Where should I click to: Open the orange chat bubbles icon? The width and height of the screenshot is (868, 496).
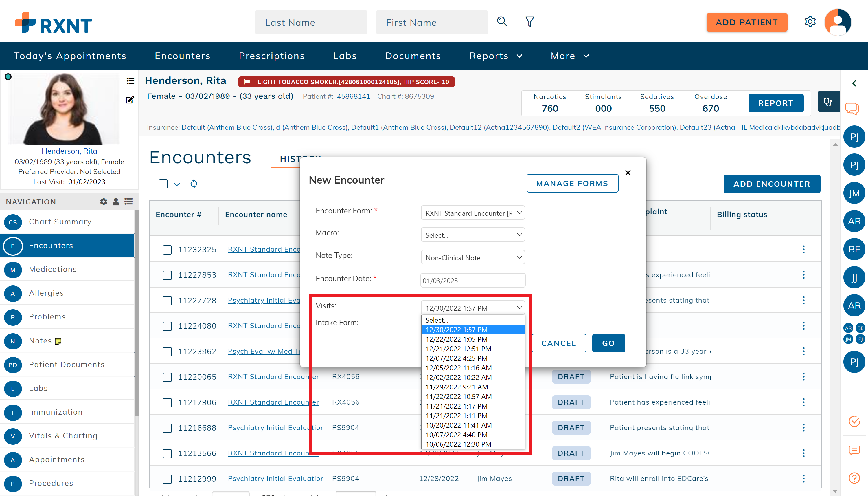coord(852,109)
